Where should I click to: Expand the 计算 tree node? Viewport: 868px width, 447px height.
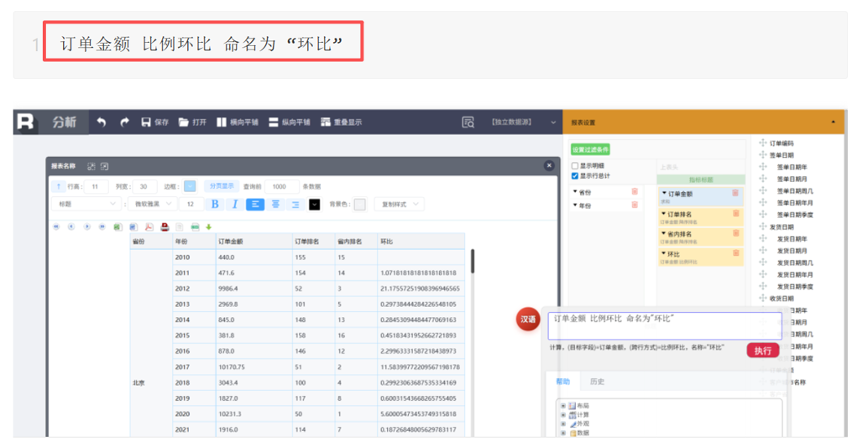tap(564, 415)
